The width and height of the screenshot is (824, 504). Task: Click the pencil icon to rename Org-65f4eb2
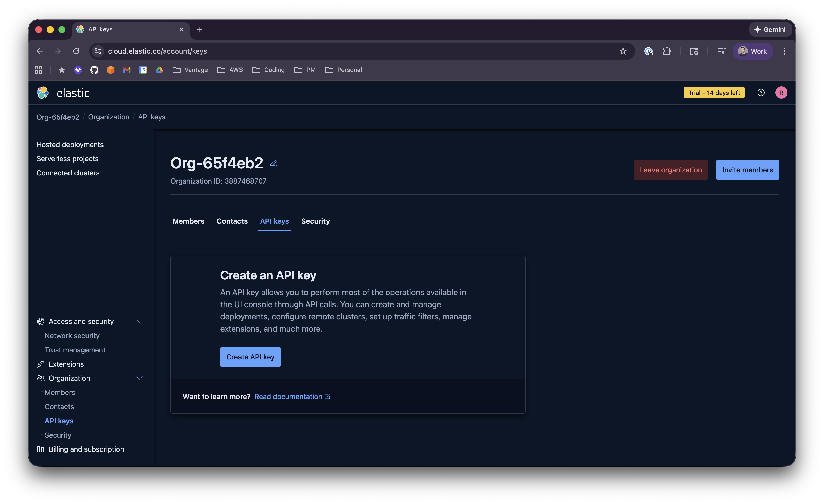click(273, 163)
